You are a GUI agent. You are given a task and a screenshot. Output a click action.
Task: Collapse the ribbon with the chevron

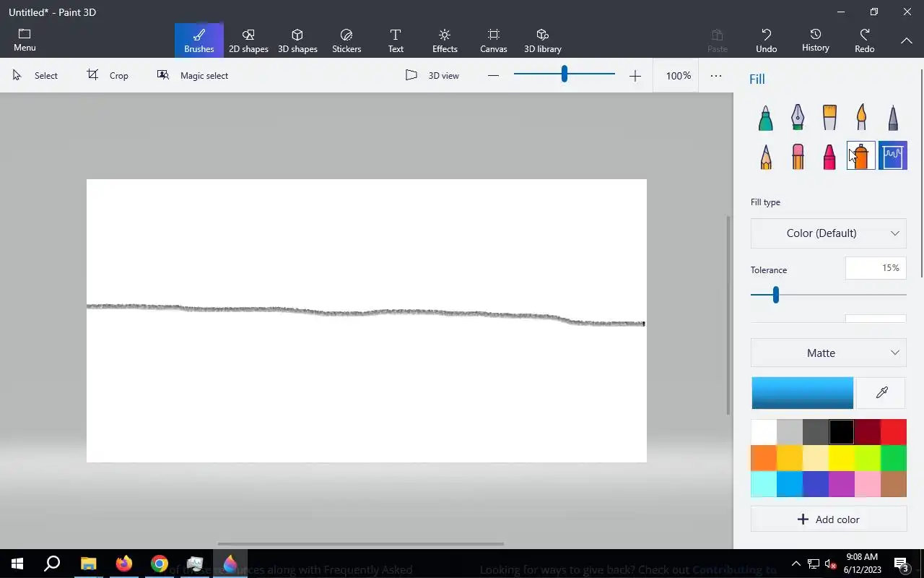907,40
